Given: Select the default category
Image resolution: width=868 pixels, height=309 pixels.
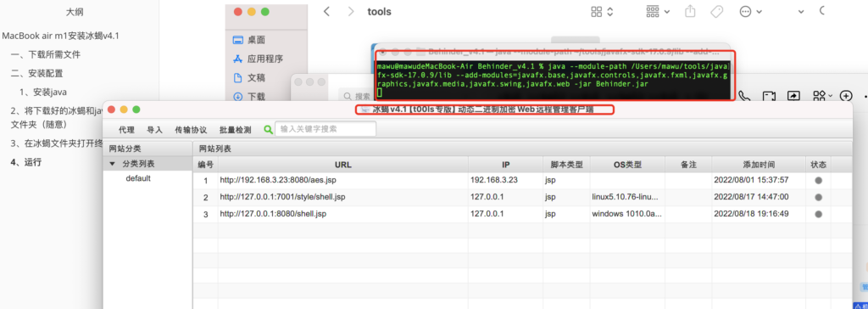Looking at the screenshot, I should click(138, 178).
